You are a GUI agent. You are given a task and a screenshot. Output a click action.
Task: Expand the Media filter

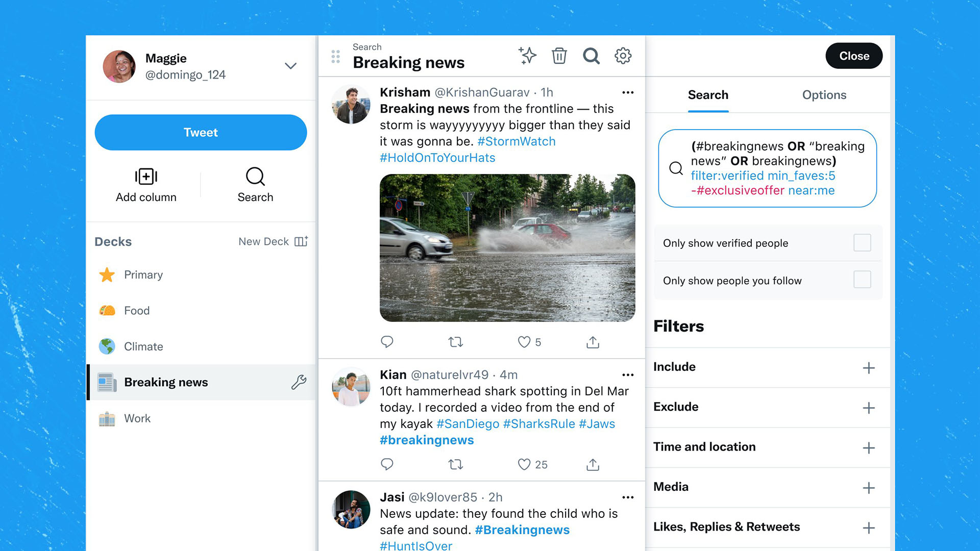pyautogui.click(x=869, y=488)
